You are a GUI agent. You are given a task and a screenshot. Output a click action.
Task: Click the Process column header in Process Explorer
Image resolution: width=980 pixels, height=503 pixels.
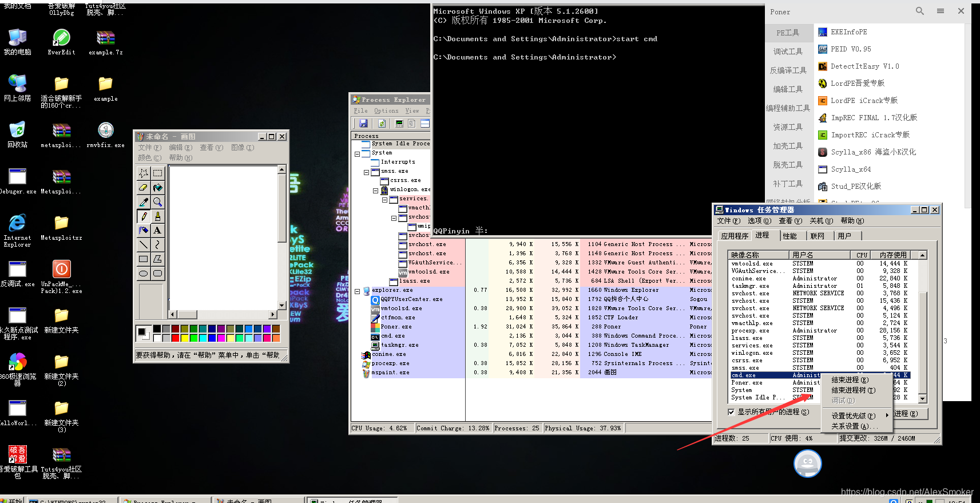pos(390,136)
